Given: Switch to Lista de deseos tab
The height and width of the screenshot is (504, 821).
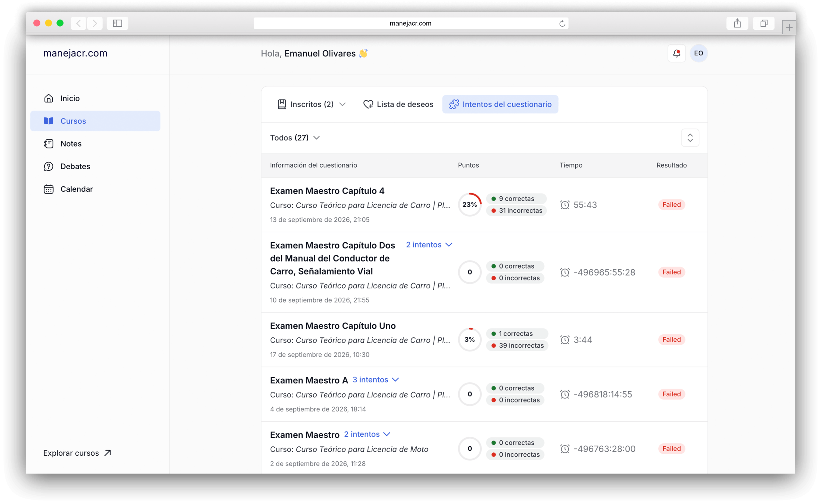Looking at the screenshot, I should [398, 104].
